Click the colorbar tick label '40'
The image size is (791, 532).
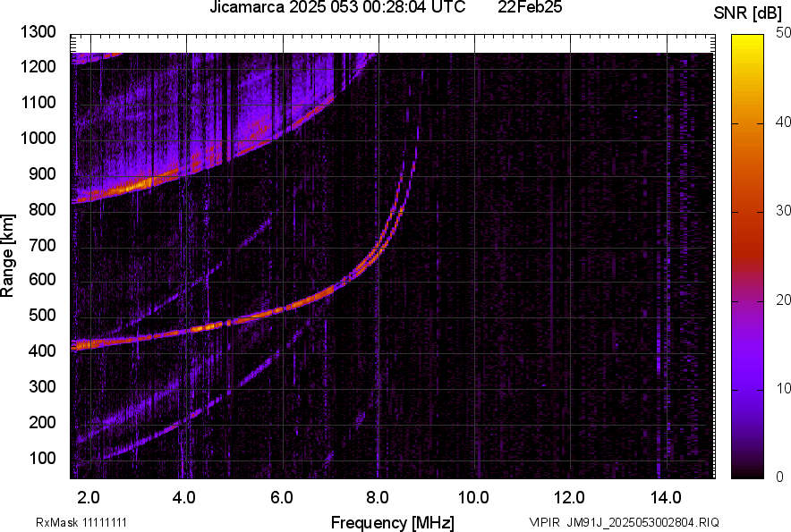coord(783,122)
